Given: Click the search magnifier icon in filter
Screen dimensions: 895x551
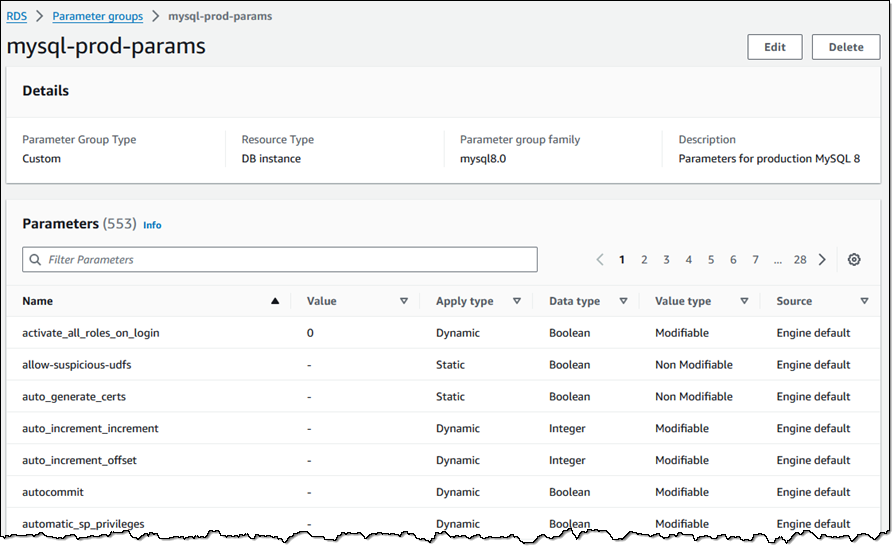Looking at the screenshot, I should tap(36, 260).
